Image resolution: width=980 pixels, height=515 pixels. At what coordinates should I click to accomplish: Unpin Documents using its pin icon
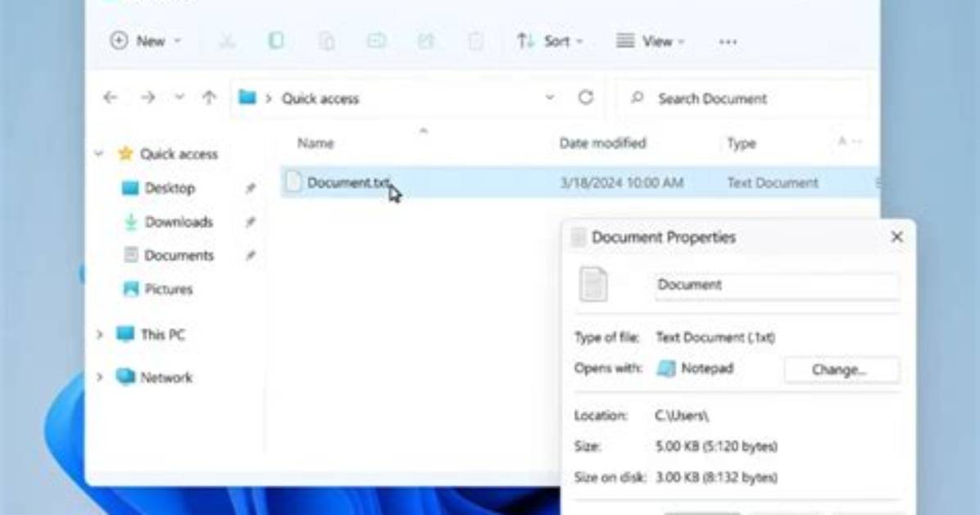pos(251,255)
